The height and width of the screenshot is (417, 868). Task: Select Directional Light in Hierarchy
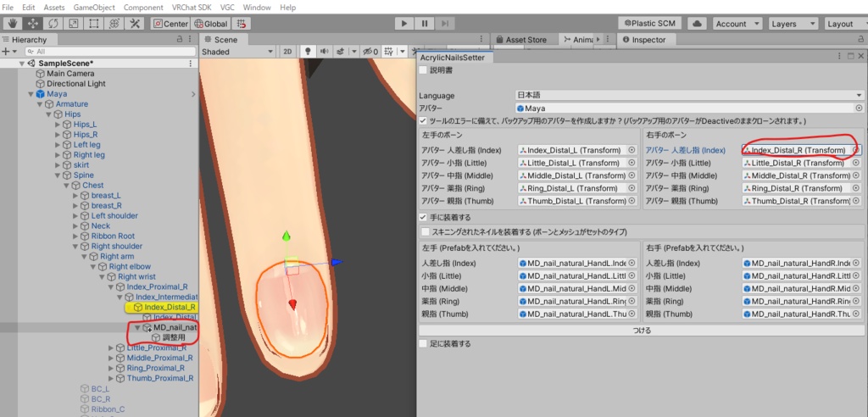pos(75,84)
